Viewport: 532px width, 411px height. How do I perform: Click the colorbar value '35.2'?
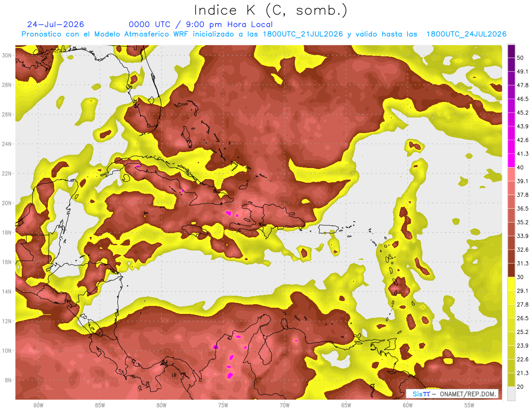tap(523, 222)
